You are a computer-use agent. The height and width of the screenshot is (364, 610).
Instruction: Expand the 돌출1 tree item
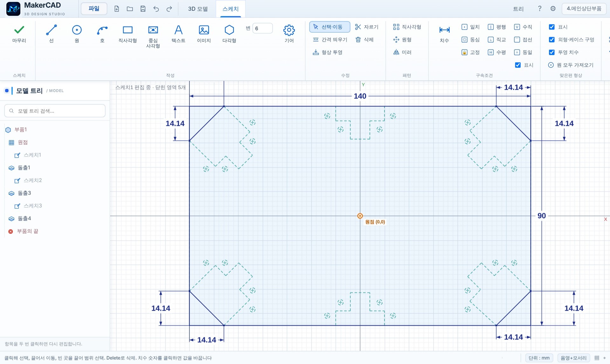click(24, 168)
